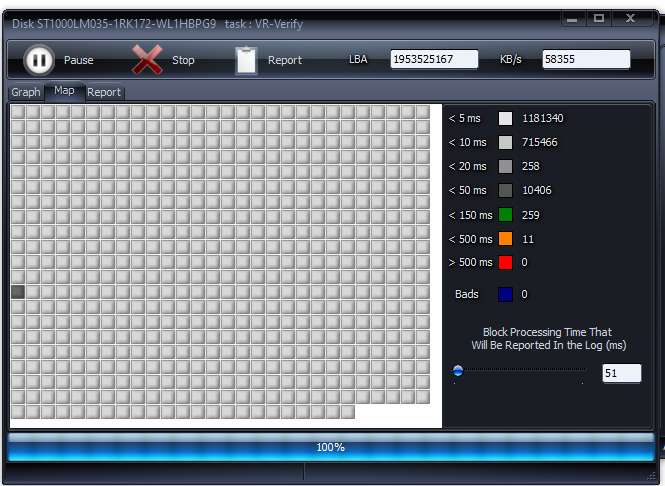The height and width of the screenshot is (486, 665).
Task: Click the count 259 for < 150 ms
Action: (531, 215)
